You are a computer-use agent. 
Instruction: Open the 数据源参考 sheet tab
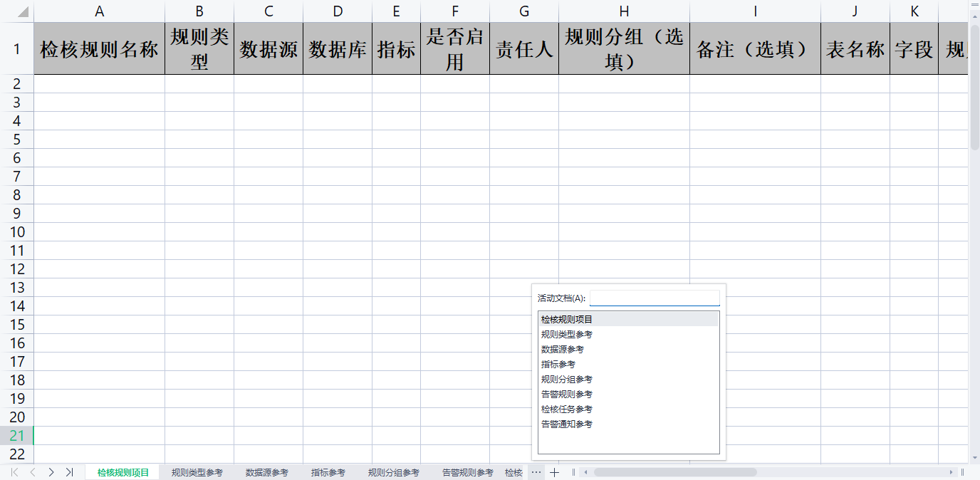pos(266,472)
